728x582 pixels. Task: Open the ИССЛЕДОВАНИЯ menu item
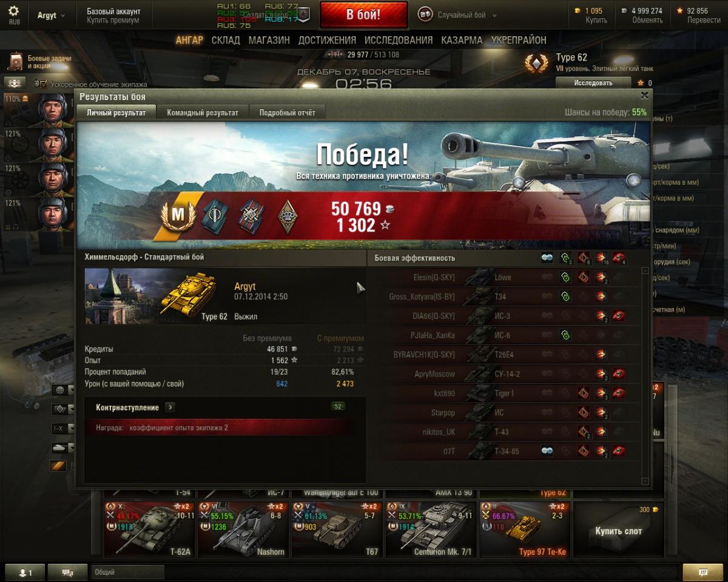pyautogui.click(x=399, y=40)
